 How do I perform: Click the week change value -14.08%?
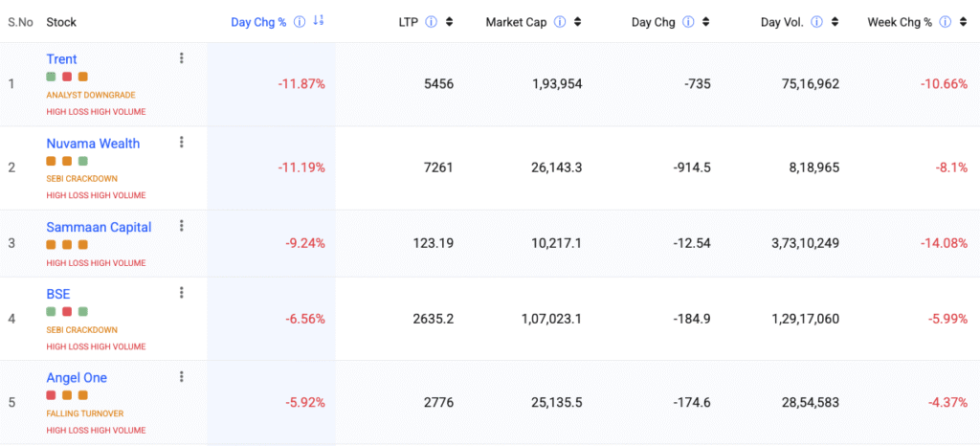point(945,243)
